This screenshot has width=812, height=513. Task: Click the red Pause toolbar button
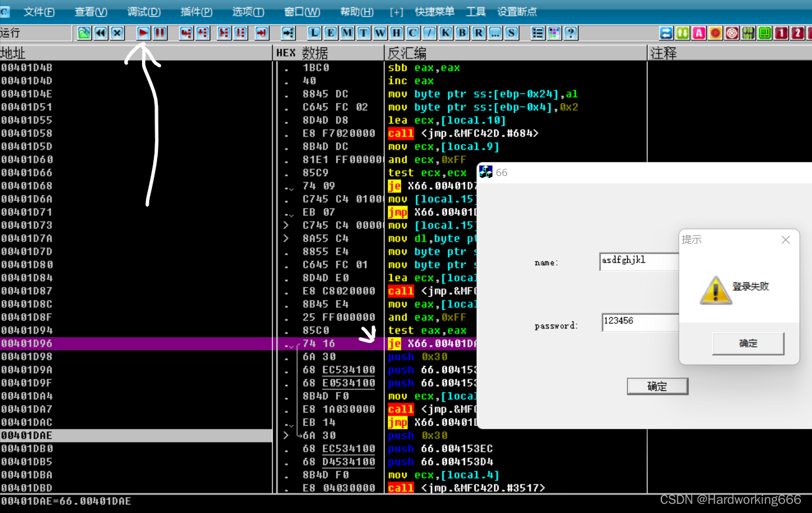(160, 33)
